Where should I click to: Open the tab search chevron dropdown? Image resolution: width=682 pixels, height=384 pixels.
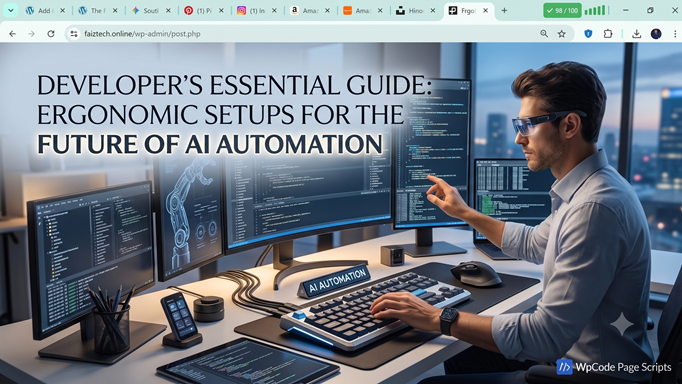tap(10, 10)
